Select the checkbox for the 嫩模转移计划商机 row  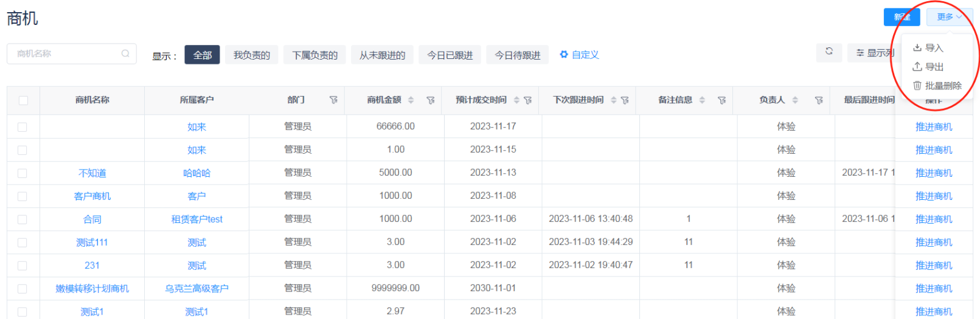pyautogui.click(x=23, y=289)
